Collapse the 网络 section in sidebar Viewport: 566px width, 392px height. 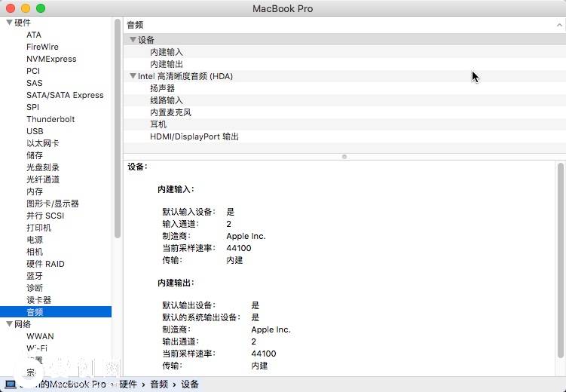(x=9, y=324)
